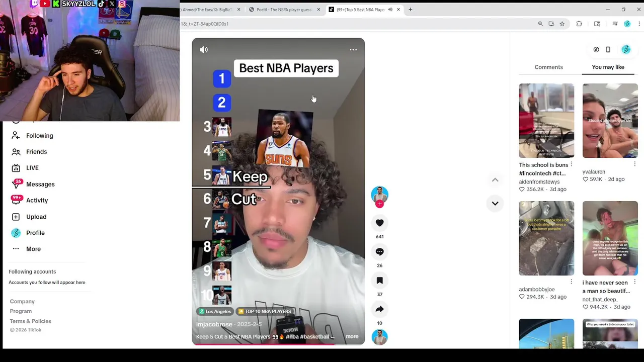Image resolution: width=644 pixels, height=362 pixels.
Task: Click the TikTok coin icon in header
Action: pyautogui.click(x=596, y=50)
